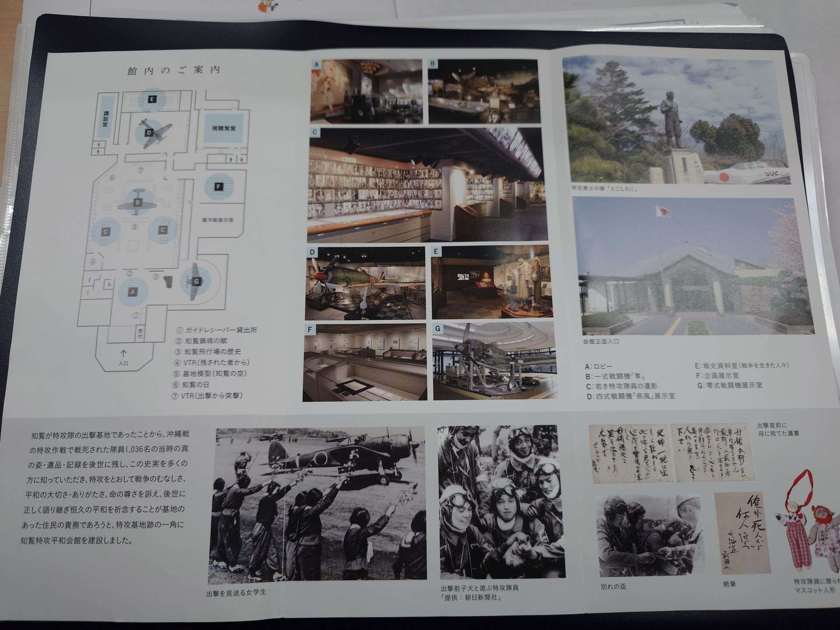This screenshot has height=630, width=840.
Task: Open photo D of Hayate fighter
Action: coord(365,283)
